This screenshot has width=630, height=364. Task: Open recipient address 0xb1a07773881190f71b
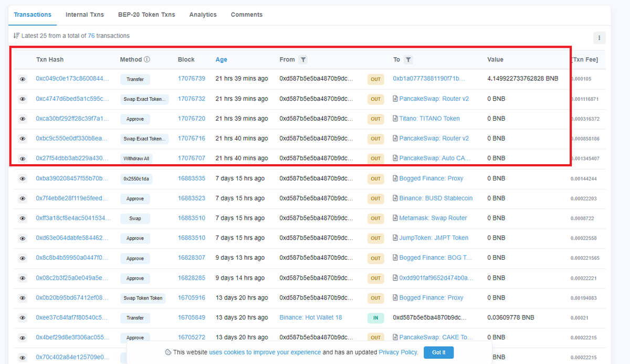click(429, 79)
